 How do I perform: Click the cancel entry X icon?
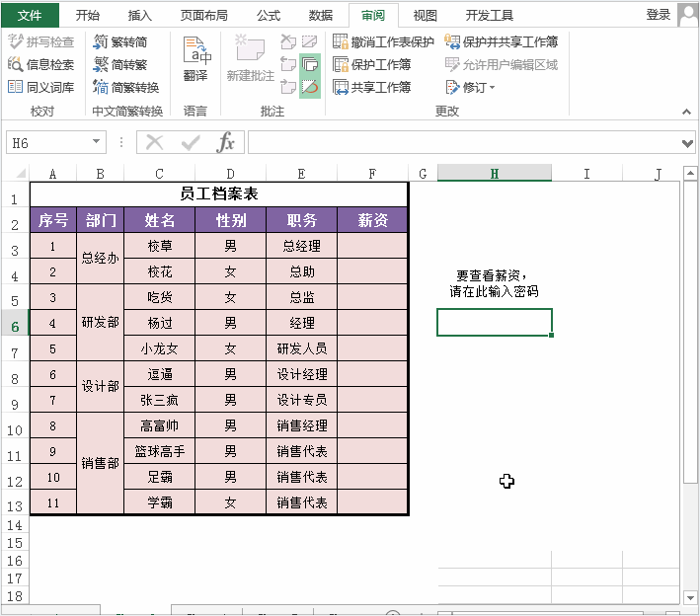(x=154, y=143)
